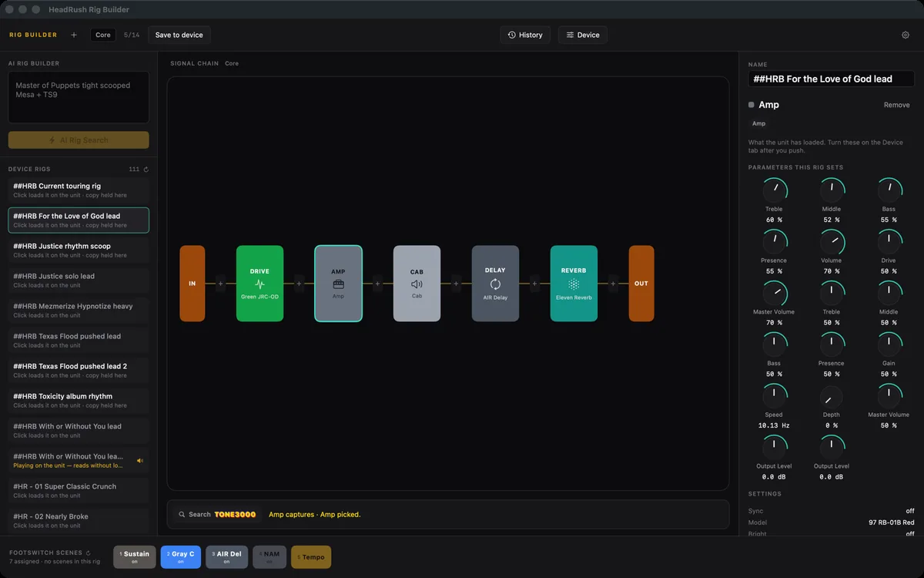Click the Depth knob at 0 %

[832, 398]
